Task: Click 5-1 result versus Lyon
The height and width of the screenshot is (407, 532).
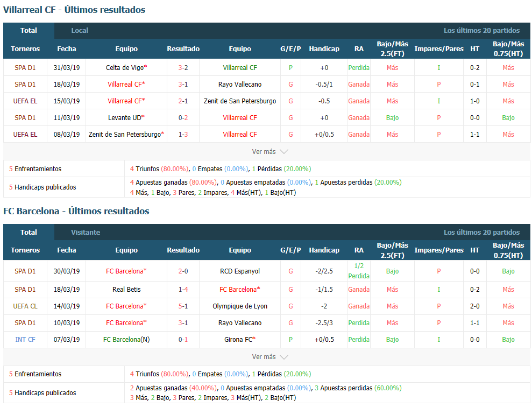Action: pos(183,306)
